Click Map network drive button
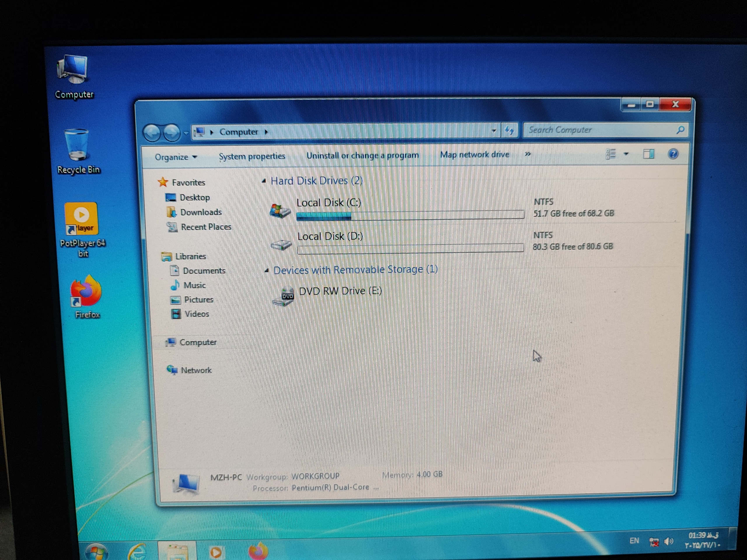 [x=474, y=155]
